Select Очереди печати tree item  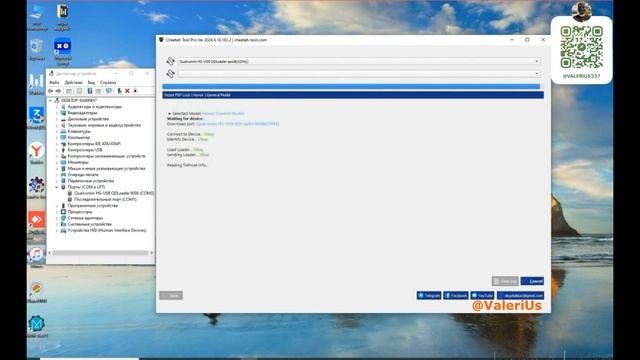point(83,175)
